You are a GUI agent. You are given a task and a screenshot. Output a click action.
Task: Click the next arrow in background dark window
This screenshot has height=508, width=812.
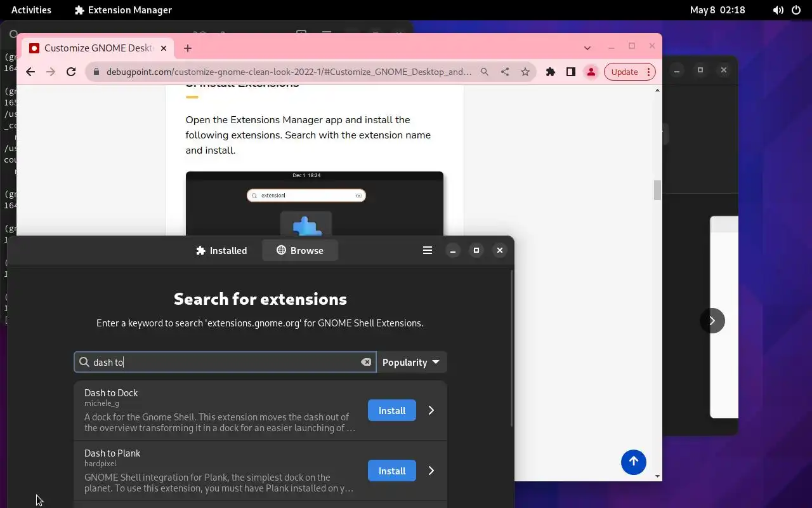tap(712, 321)
